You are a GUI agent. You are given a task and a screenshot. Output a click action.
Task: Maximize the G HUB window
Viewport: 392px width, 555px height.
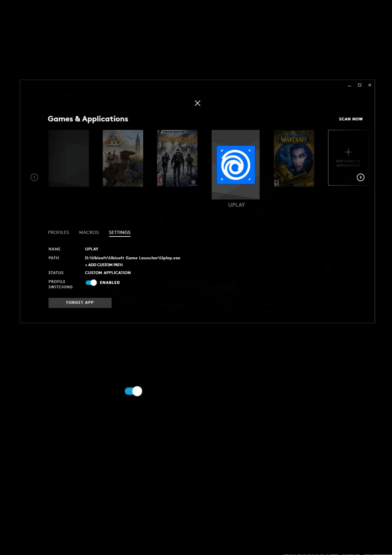coord(359,85)
